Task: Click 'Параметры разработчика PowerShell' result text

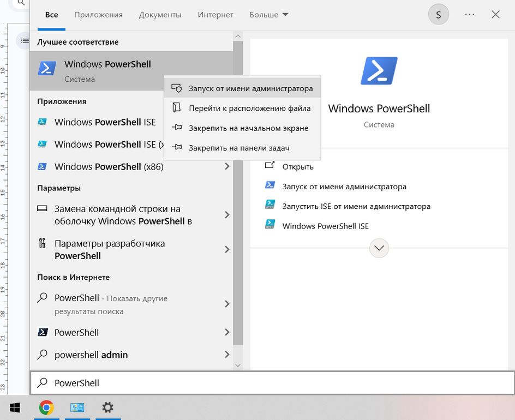Action: coord(110,250)
